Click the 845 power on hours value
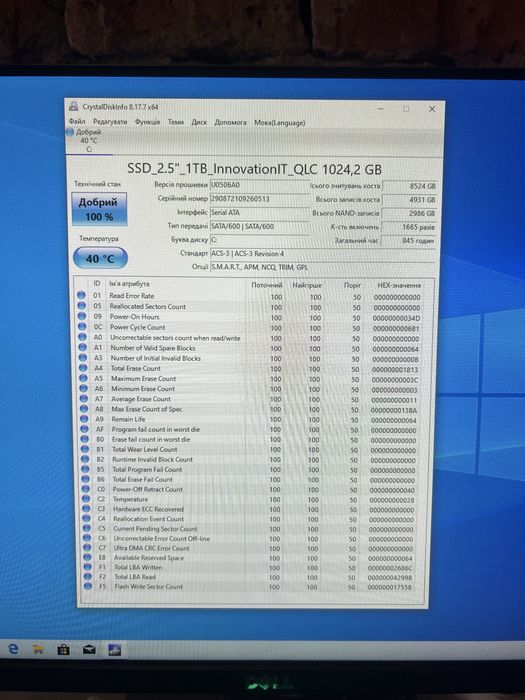The image size is (525, 700). pyautogui.click(x=410, y=241)
